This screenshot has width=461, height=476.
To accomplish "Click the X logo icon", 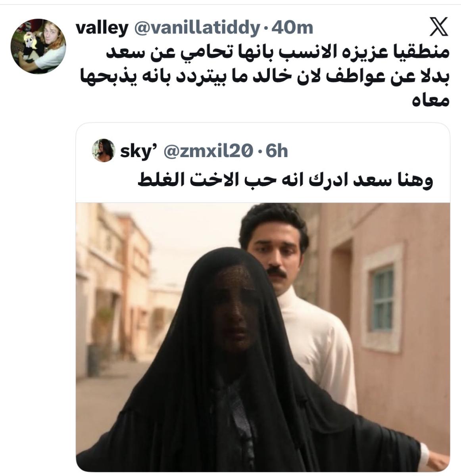I will 439,27.
